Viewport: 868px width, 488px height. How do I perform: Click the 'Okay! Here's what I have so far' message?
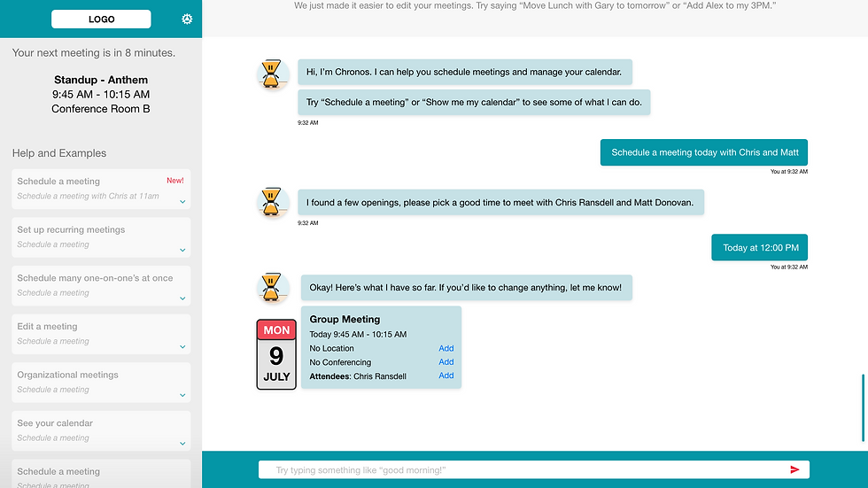(467, 288)
